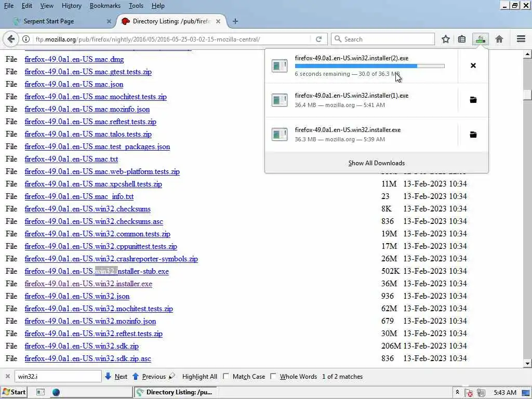The height and width of the screenshot is (399, 532).
Task: Close the Directory Listing tab
Action: pos(218,21)
